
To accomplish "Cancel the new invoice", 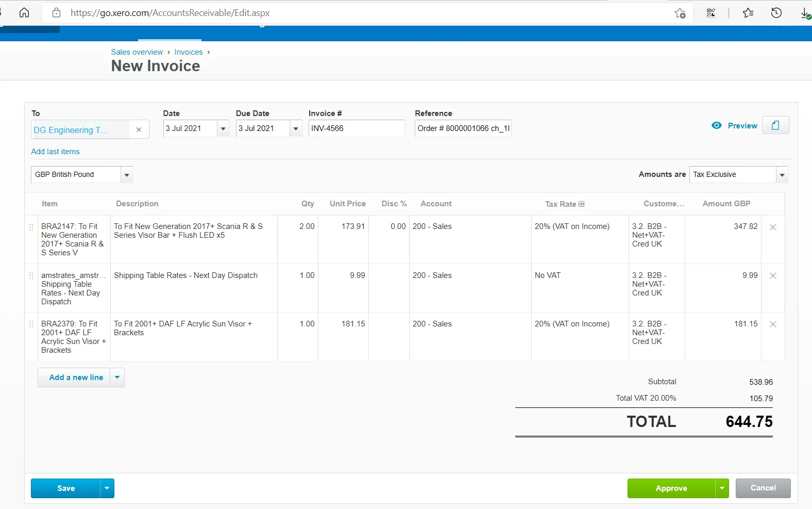I will coord(763,488).
